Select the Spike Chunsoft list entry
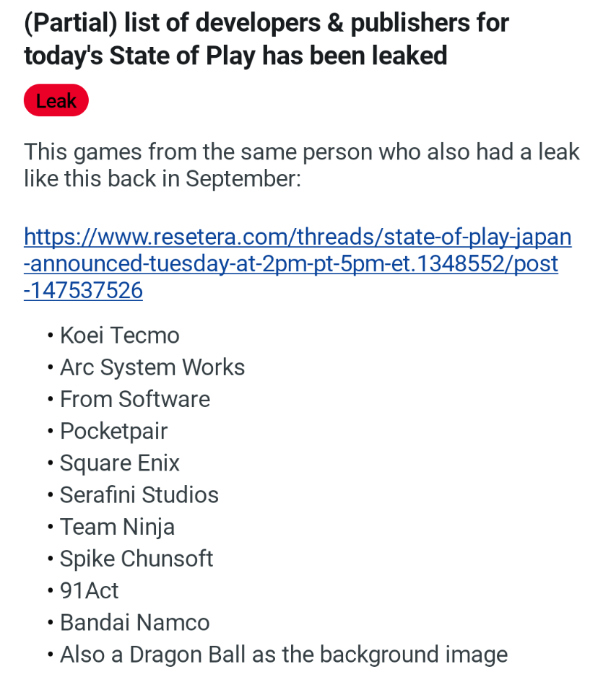 136,559
